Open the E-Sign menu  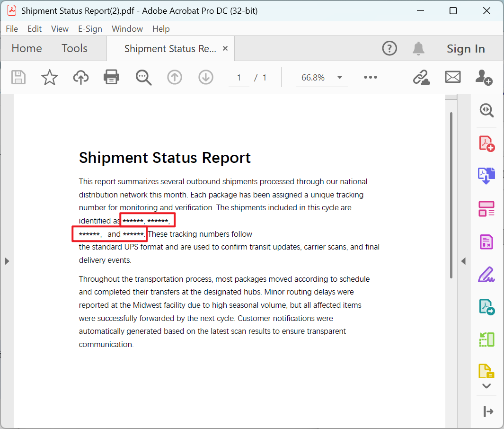pyautogui.click(x=90, y=29)
